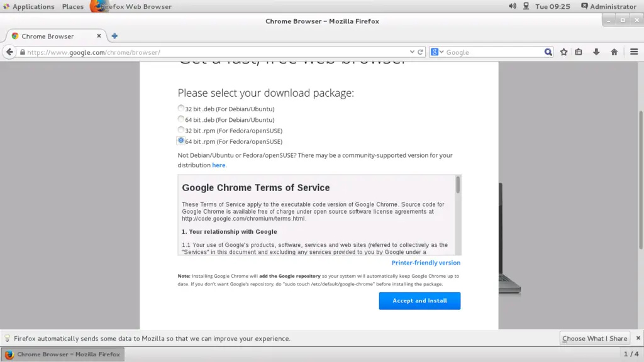Select 64 bit .rpm radio option
This screenshot has height=362, width=644.
click(x=180, y=140)
